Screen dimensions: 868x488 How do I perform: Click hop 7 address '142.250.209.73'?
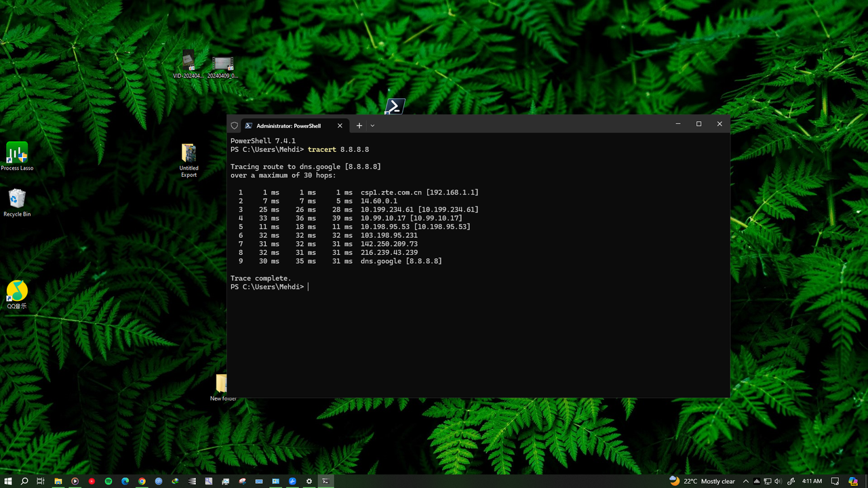(x=389, y=244)
